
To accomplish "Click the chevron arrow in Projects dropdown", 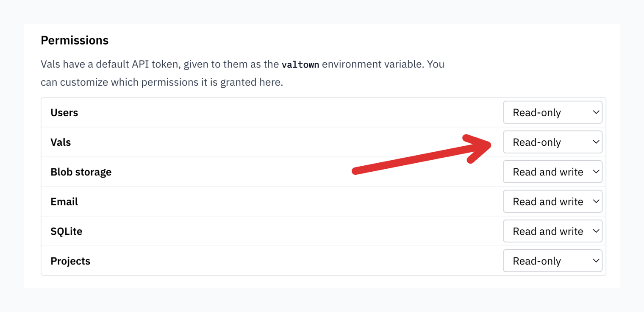I will 596,261.
